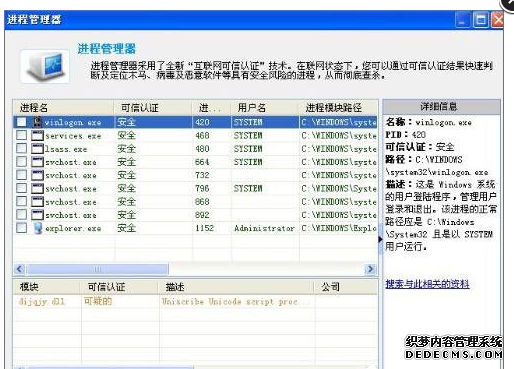Viewport: 514px width, 369px height.
Task: Click the lsass.exe process icon
Action: [x=37, y=149]
